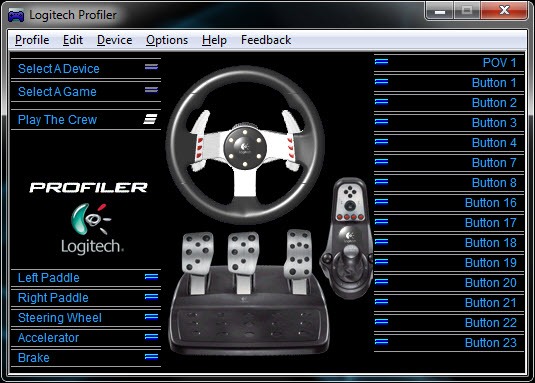Click the steering wheel image

click(x=245, y=145)
